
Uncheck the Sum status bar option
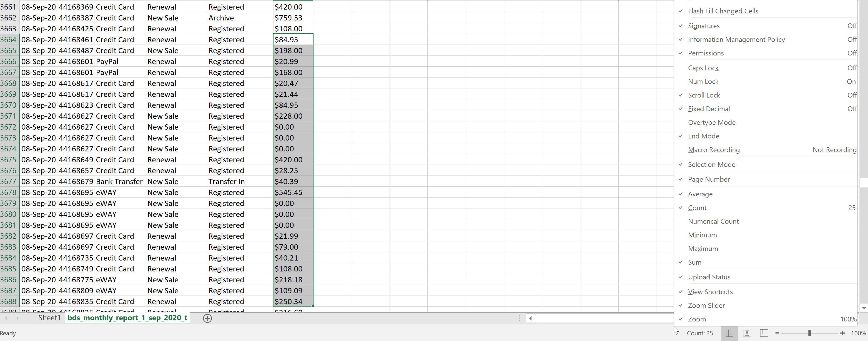pos(695,262)
